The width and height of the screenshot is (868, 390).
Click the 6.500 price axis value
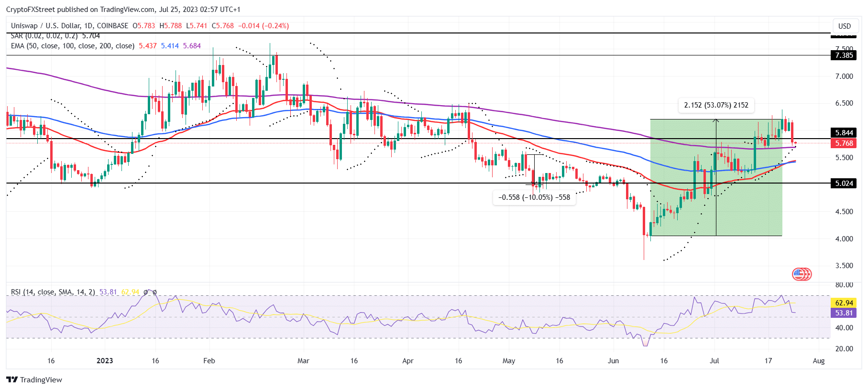point(844,103)
